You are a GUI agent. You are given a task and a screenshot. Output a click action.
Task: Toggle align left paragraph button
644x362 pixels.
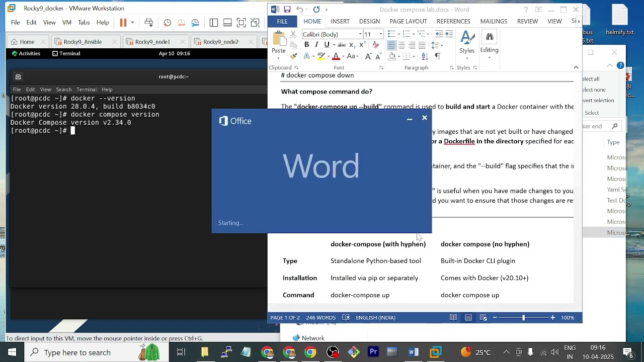[391, 45]
